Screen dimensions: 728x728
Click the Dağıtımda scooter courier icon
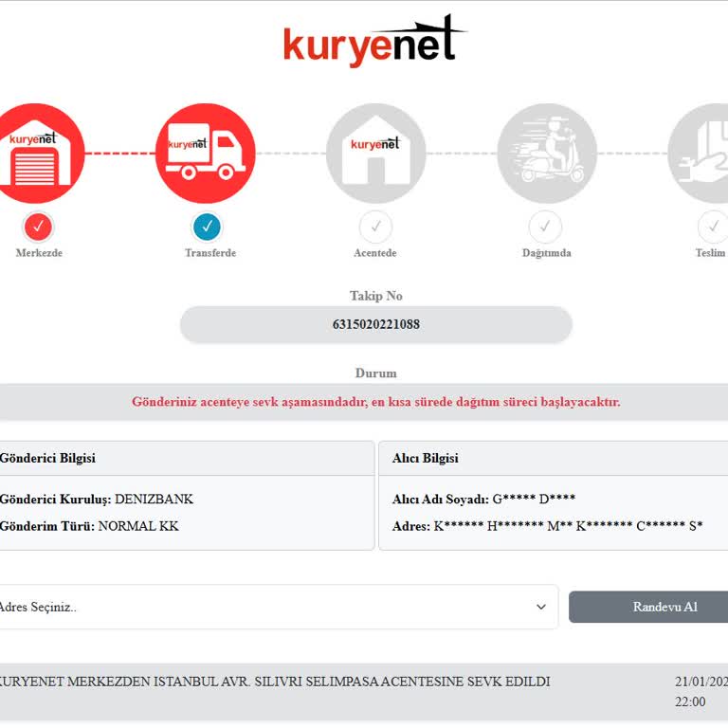(x=547, y=154)
